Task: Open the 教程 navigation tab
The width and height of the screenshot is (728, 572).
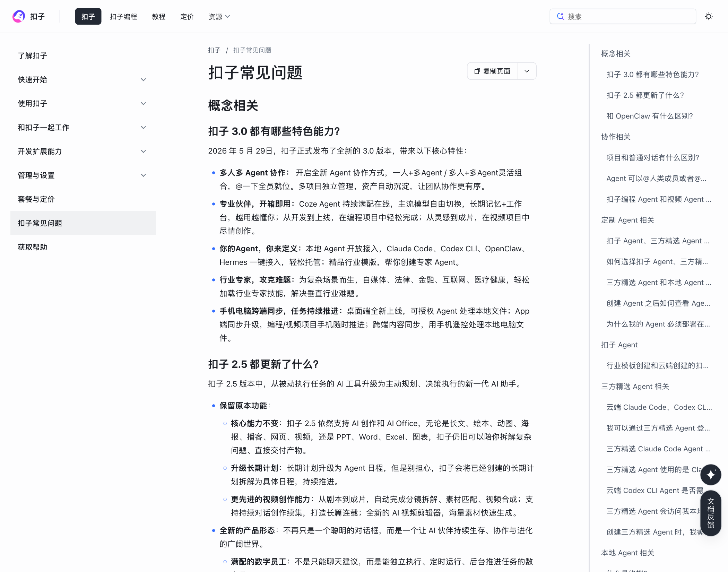Action: pyautogui.click(x=158, y=17)
